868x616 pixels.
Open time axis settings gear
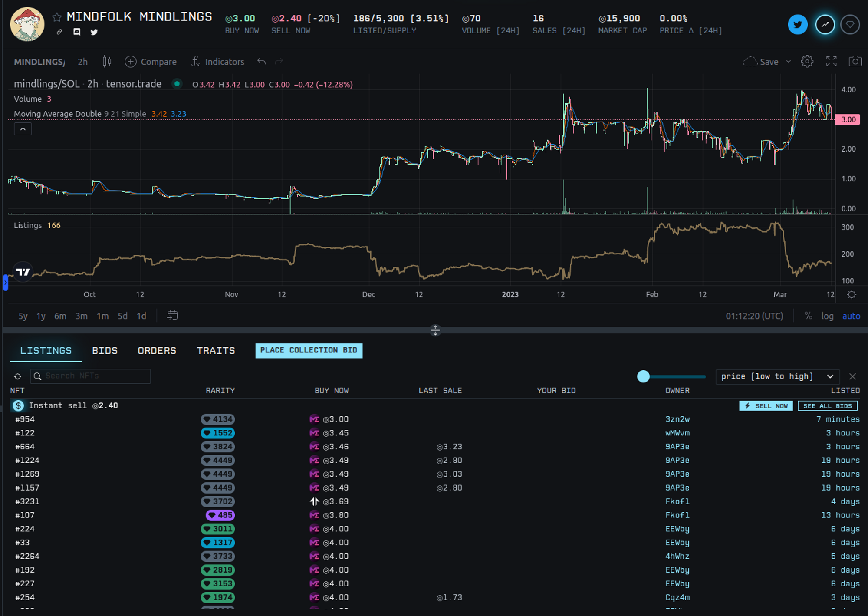pyautogui.click(x=852, y=294)
